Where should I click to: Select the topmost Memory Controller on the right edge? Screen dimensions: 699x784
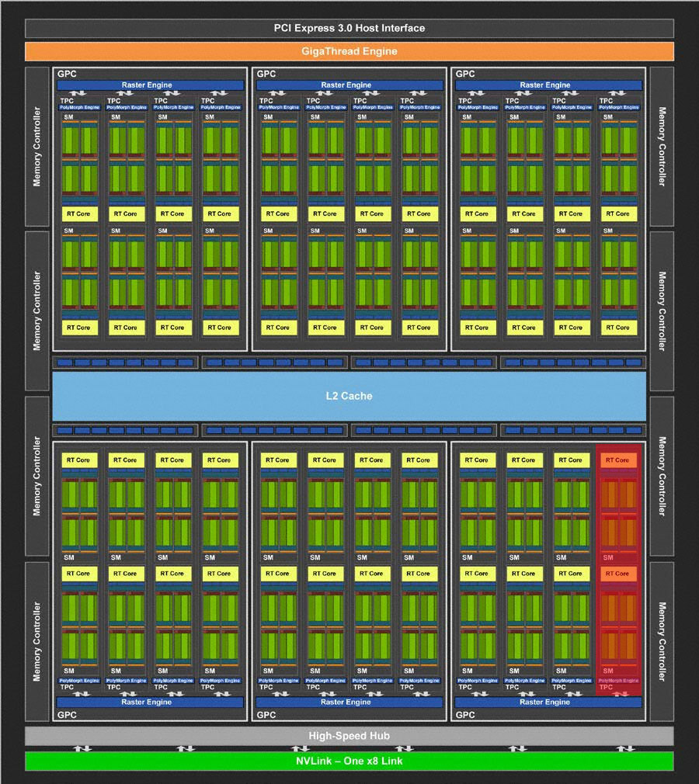(662, 147)
